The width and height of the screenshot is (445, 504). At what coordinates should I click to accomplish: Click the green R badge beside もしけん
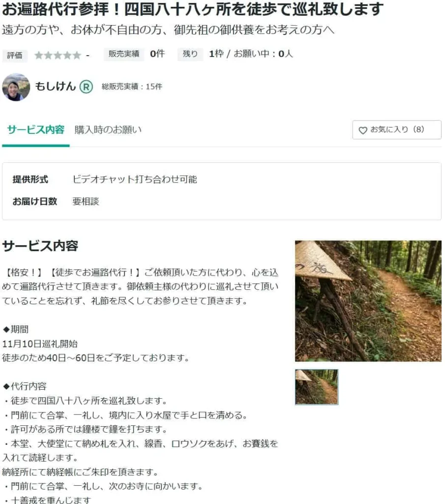[x=86, y=87]
